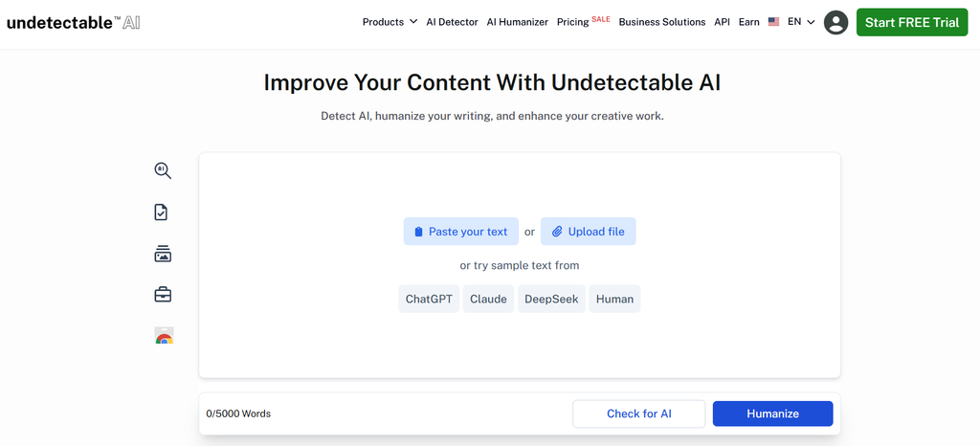Open the Chrome extension sidebar icon
This screenshot has width=980, height=446.
click(164, 335)
